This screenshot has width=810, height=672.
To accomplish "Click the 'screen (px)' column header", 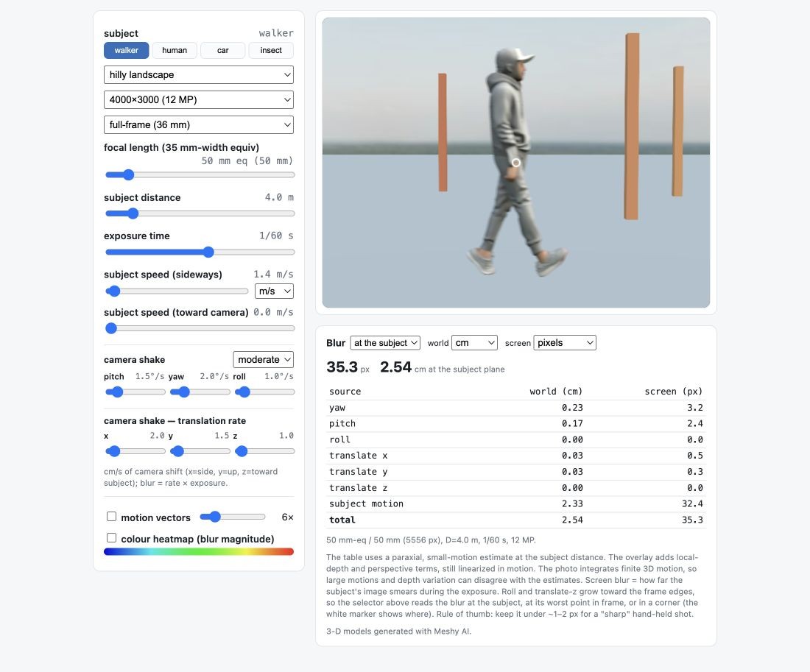I will coord(674,392).
